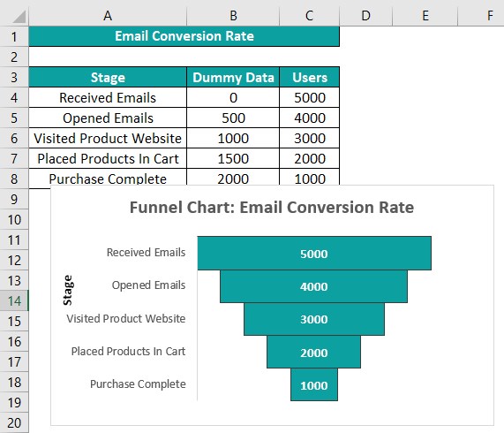Viewport: 504px width, 433px height.
Task: Select row 20 header
Action: (14, 422)
